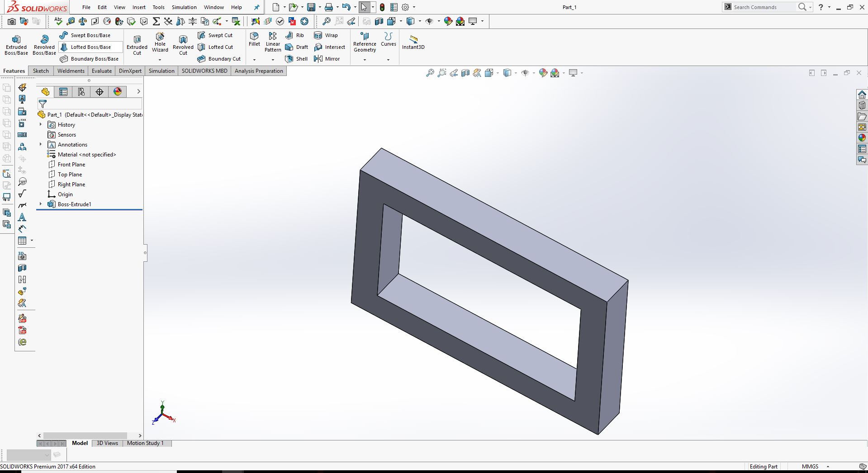
Task: Select the Rib feature tool
Action: pos(295,35)
